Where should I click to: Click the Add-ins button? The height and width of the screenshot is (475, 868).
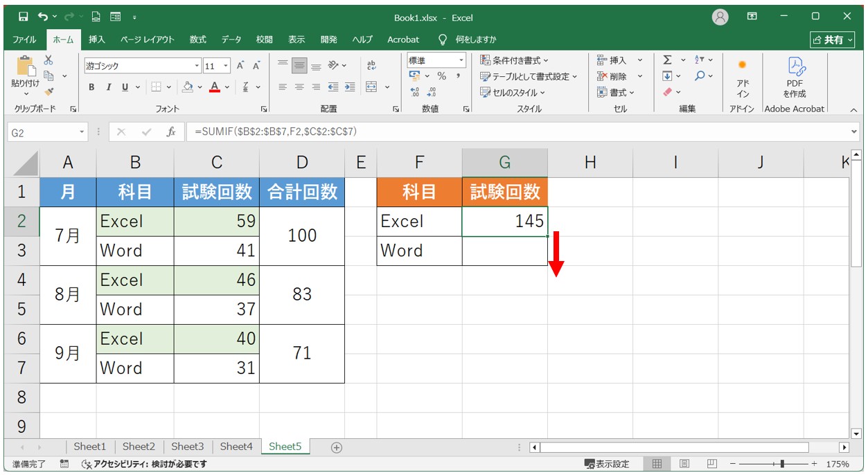coord(743,78)
